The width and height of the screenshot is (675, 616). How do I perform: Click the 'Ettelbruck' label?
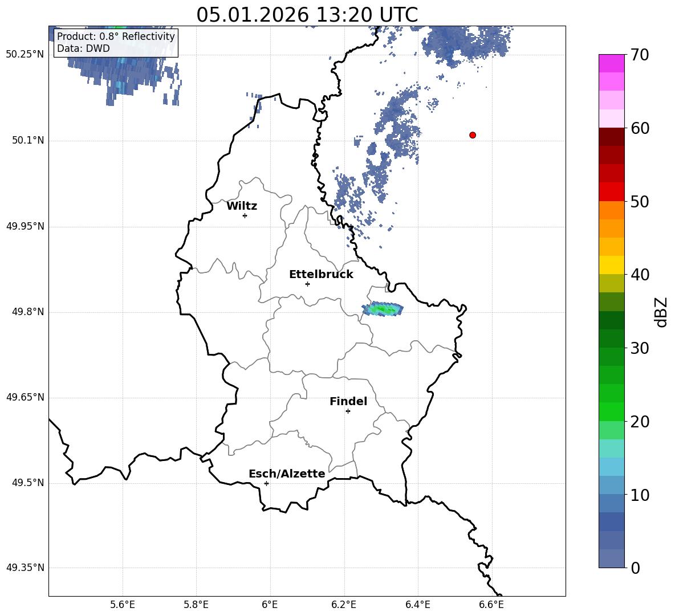pyautogui.click(x=321, y=275)
